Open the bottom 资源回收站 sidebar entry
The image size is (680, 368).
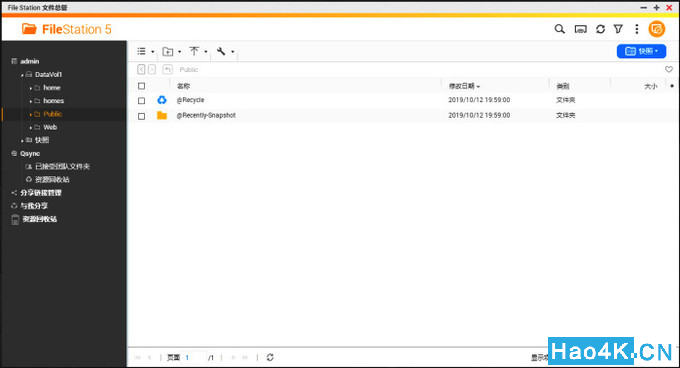(x=39, y=219)
